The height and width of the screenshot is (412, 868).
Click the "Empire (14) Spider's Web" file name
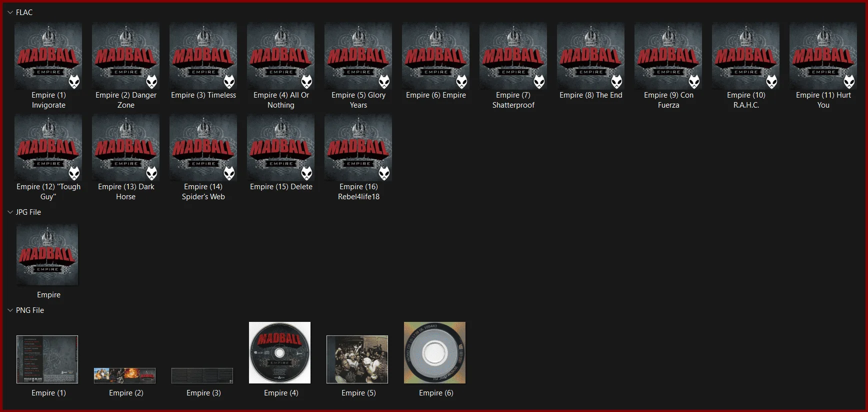pyautogui.click(x=203, y=192)
